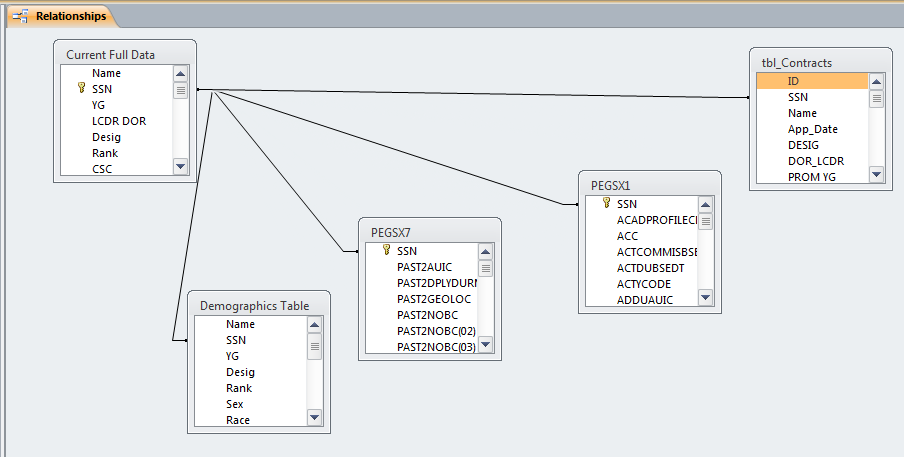
Task: Click scroll down arrow in Demographics Table
Action: point(314,417)
